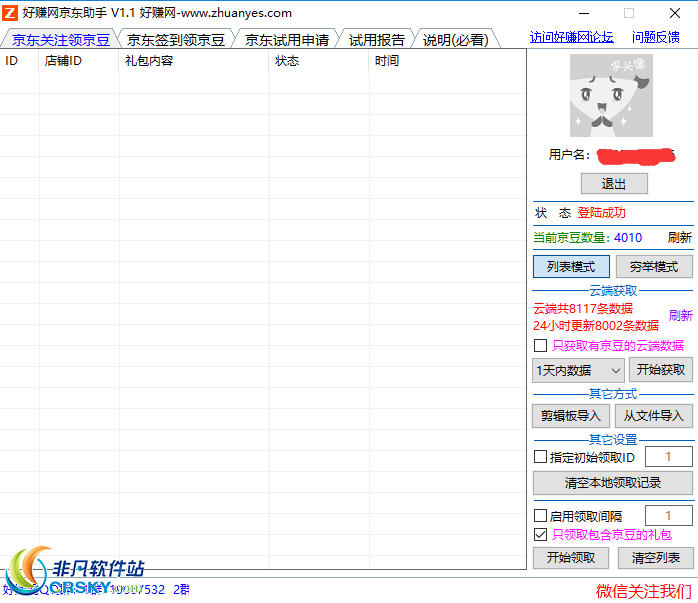Open the 说明(必看) tab
Viewport: 698px width, 603px height.
click(x=455, y=40)
